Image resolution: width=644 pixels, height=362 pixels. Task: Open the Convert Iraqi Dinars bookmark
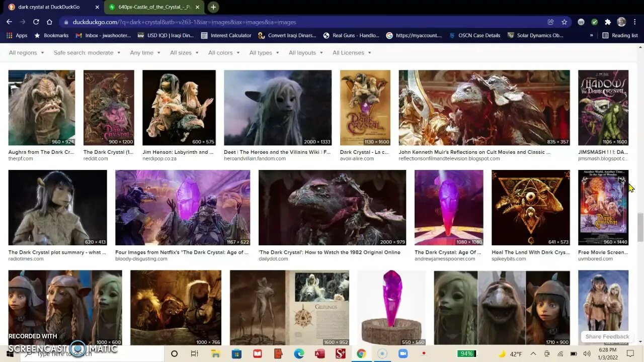point(287,36)
